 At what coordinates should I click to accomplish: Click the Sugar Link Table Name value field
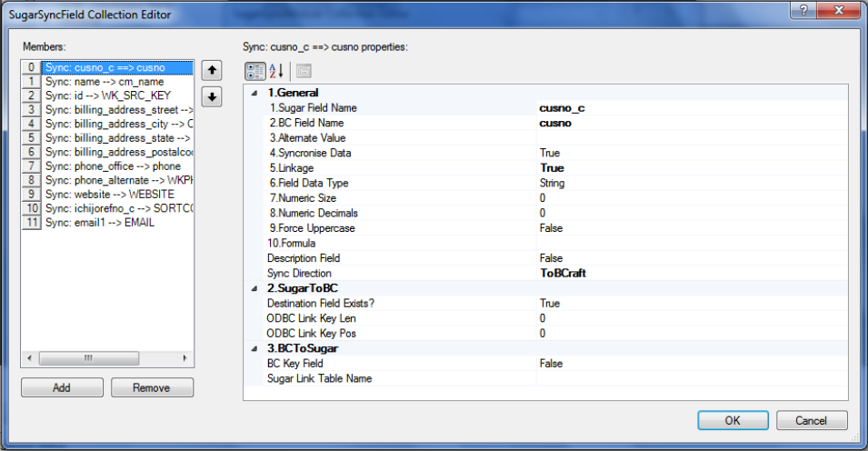(692, 378)
